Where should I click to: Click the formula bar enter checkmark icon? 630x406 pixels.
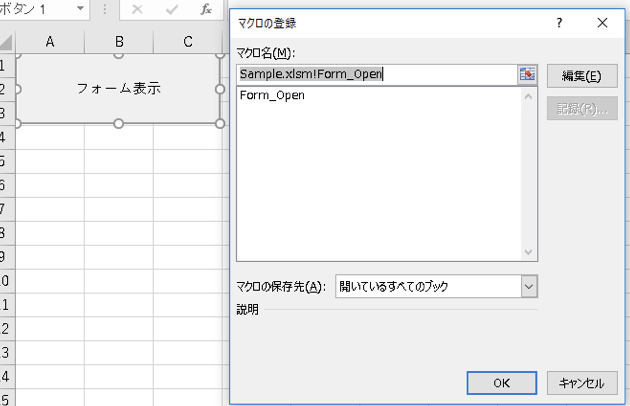point(172,9)
